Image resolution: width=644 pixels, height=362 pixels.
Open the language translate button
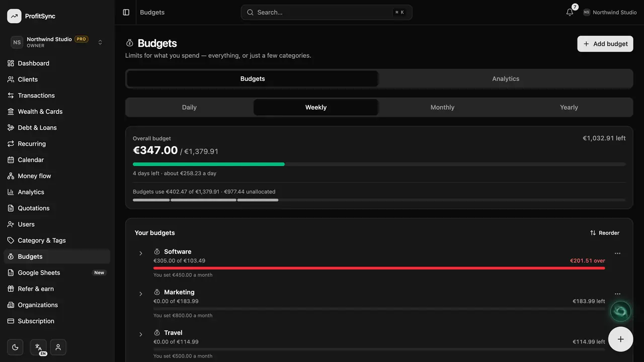(x=38, y=347)
